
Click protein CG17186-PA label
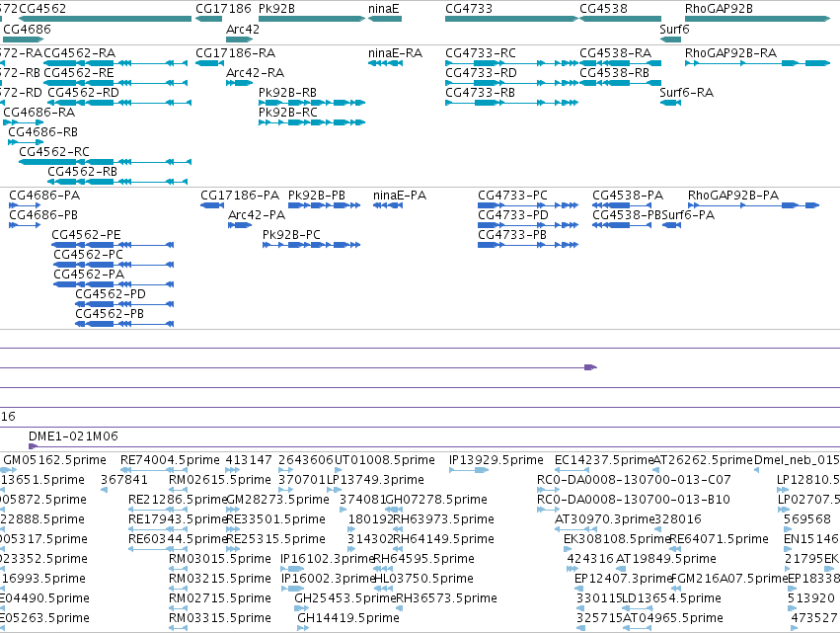coord(240,196)
